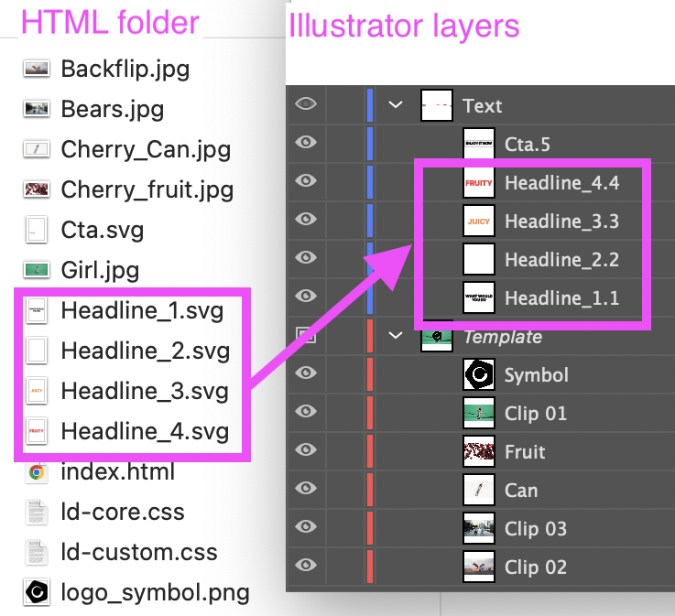Screen dimensions: 675x616
Task: Hide the Symbol layer
Action: (306, 373)
